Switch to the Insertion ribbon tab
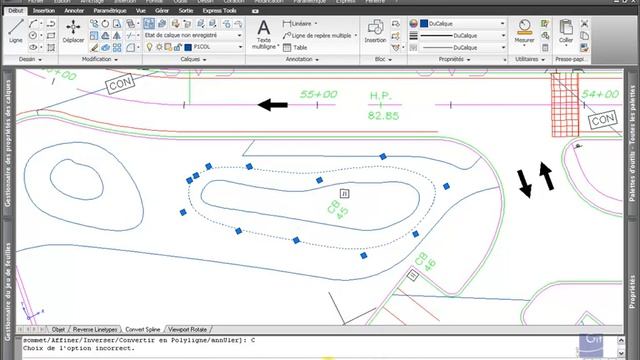Screen dimensions: 640x360 coord(44,11)
